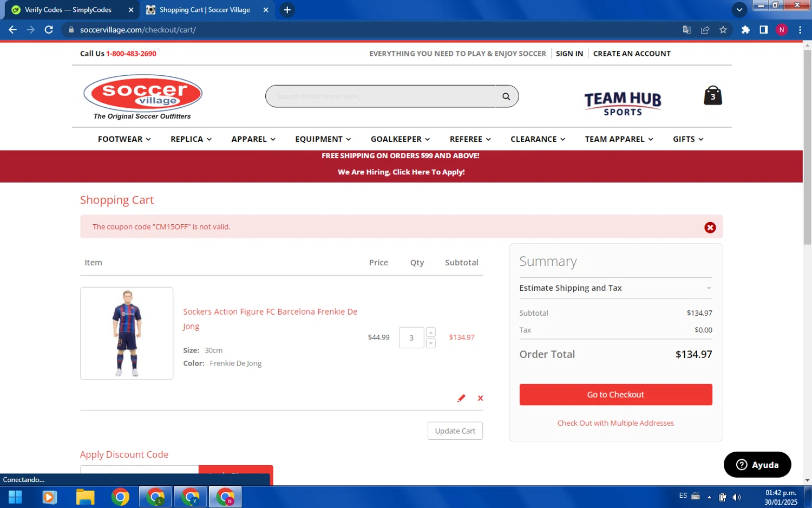This screenshot has width=812, height=508.
Task: Open Chrome profile N avatar
Action: tap(782, 30)
